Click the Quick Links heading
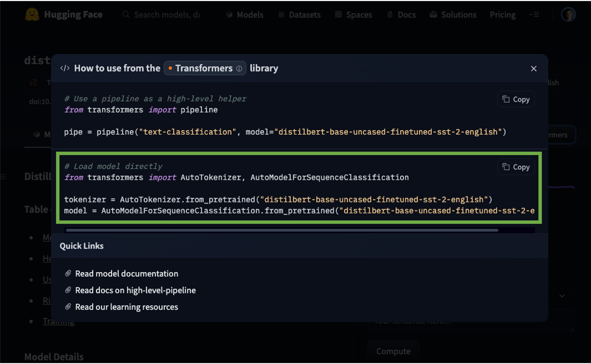Viewport: 591px width, 364px height. (x=81, y=246)
